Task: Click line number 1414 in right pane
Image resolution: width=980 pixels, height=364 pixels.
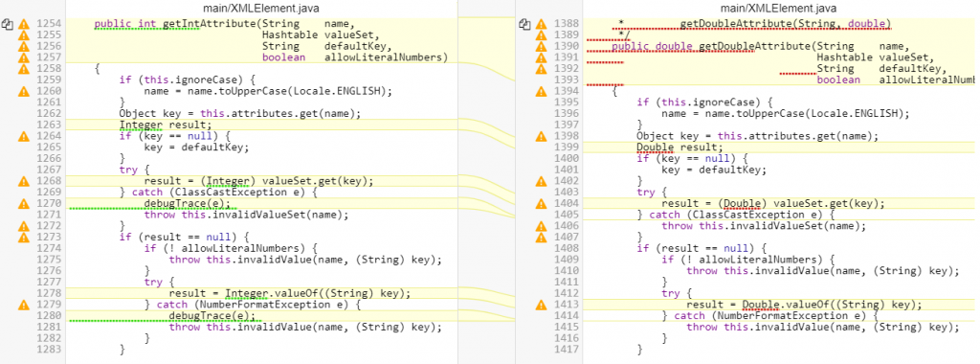Action: pyautogui.click(x=566, y=316)
